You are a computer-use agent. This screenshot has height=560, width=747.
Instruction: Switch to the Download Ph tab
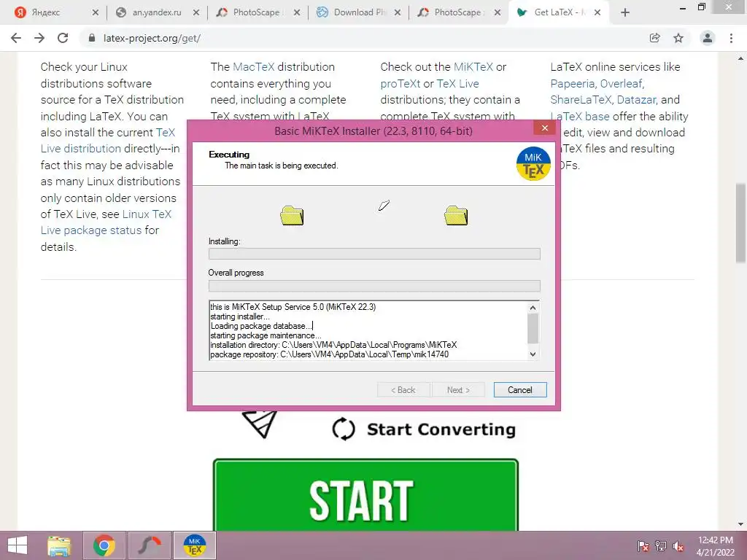(360, 12)
